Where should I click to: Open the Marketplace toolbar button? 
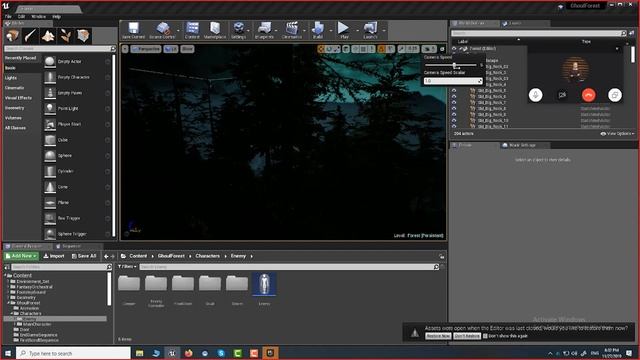(215, 30)
